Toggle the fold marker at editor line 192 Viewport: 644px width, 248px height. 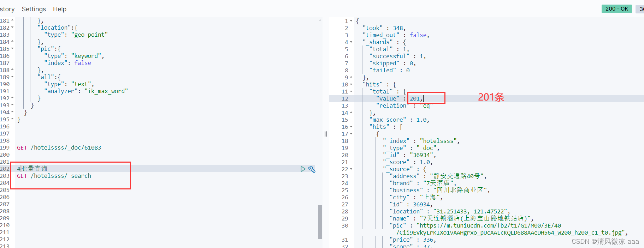(12, 98)
